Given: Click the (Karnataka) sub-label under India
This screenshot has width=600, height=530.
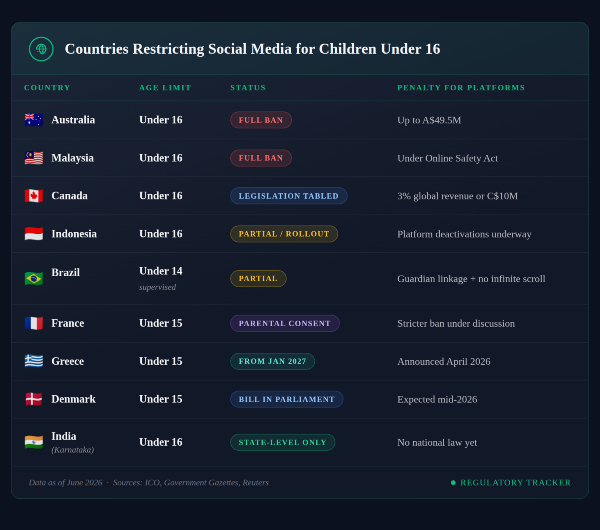Looking at the screenshot, I should (x=73, y=450).
